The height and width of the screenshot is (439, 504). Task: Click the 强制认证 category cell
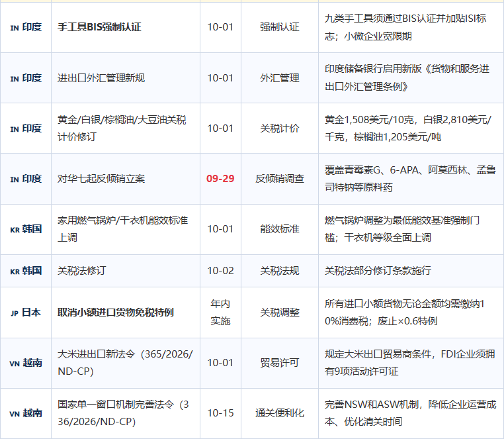pos(280,27)
